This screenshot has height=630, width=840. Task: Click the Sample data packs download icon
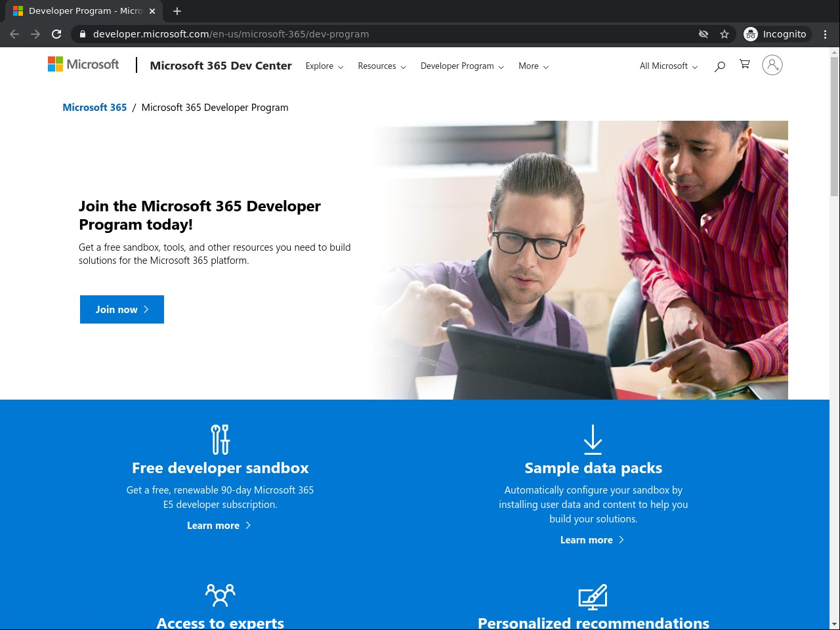coord(593,439)
